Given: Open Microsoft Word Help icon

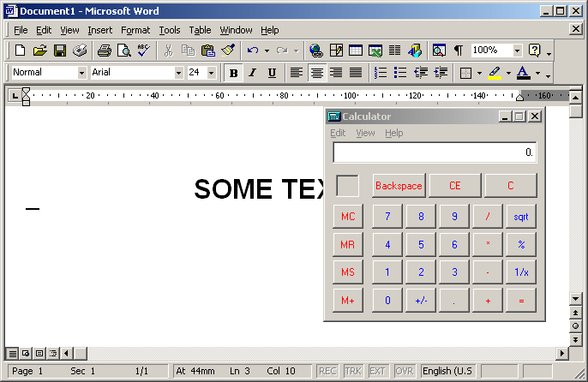Looking at the screenshot, I should 534,51.
